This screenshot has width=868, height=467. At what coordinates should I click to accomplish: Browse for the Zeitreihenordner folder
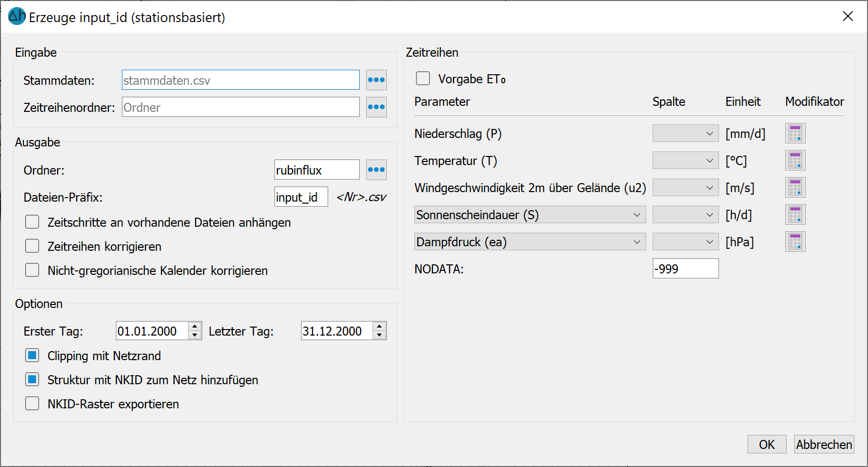click(376, 107)
